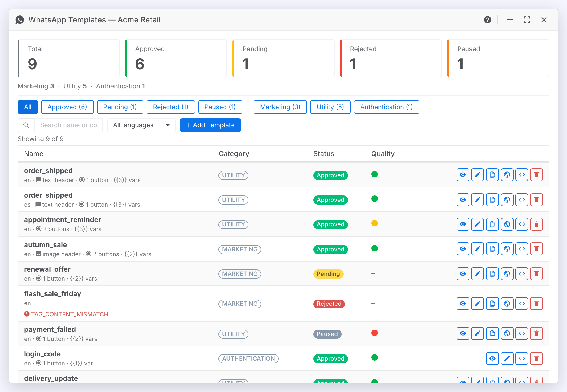Delete the payment_failed template
The width and height of the screenshot is (567, 392).
pos(537,333)
